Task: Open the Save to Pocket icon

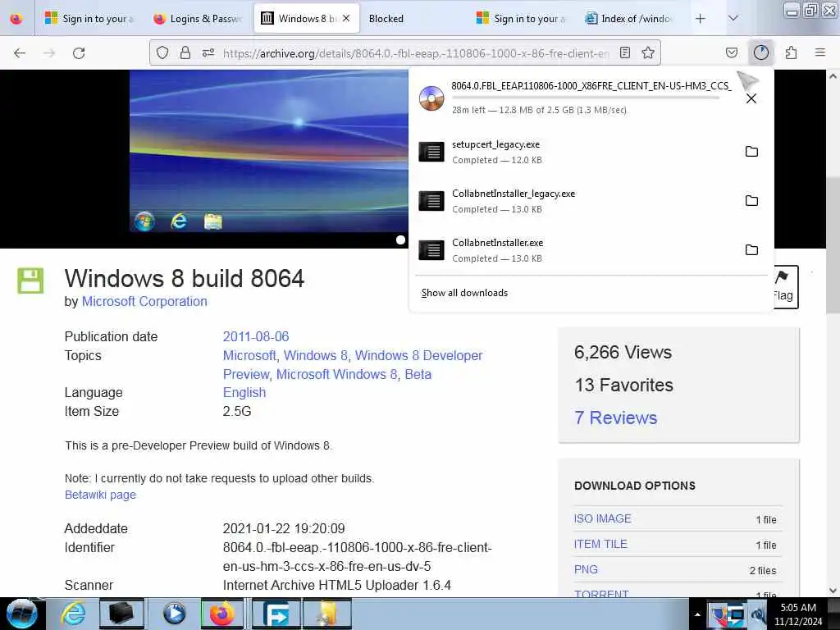Action: click(731, 52)
